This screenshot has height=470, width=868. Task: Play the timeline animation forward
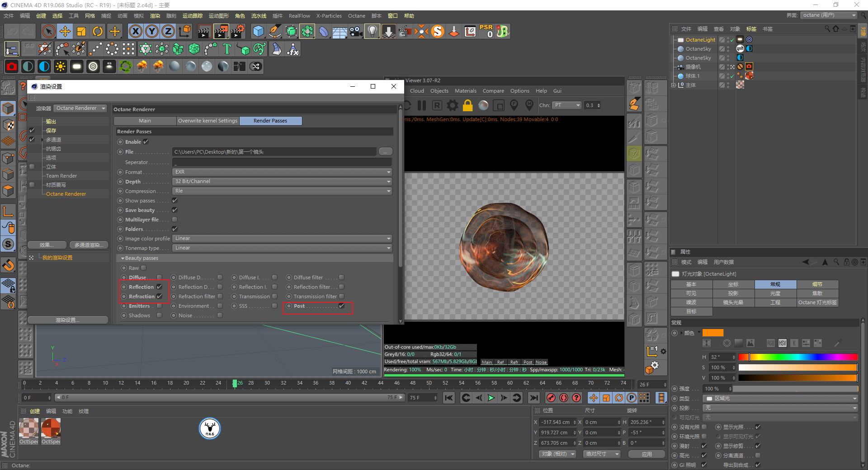coord(491,398)
